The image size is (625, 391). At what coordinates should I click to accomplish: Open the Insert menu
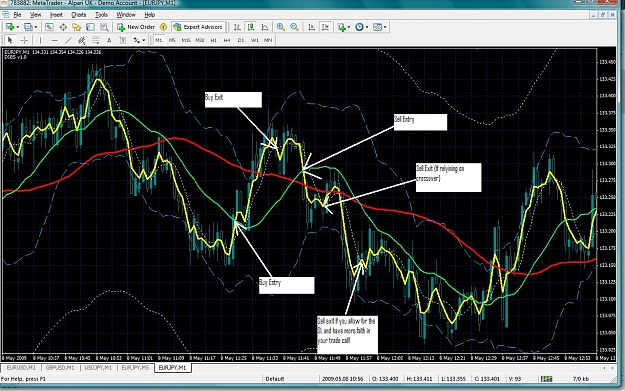point(56,15)
